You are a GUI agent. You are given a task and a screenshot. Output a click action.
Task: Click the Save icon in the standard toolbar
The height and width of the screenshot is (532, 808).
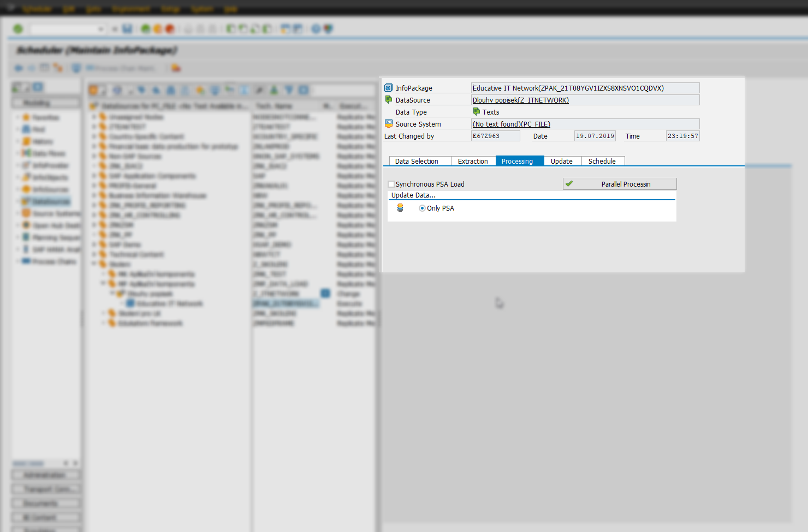coord(127,28)
